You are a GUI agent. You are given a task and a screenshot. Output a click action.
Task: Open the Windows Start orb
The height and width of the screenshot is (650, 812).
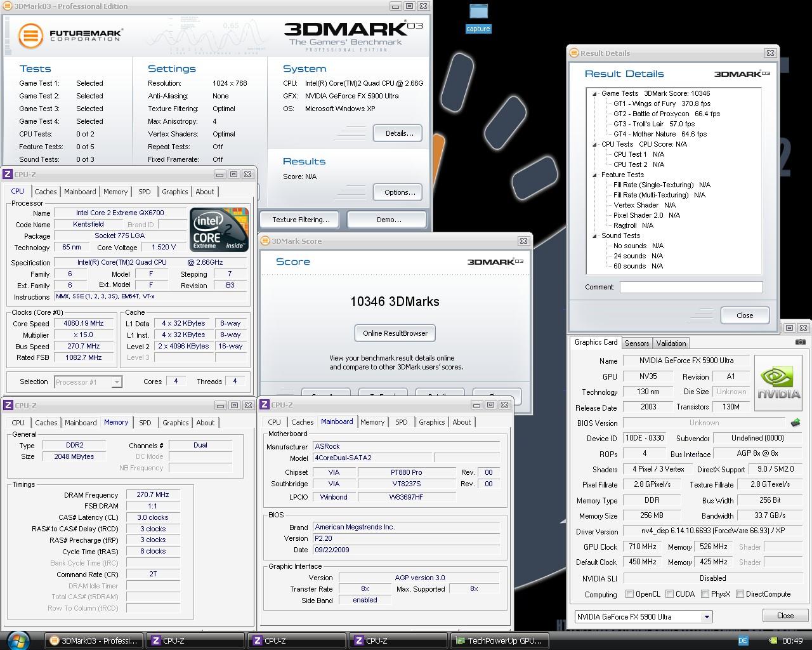click(17, 640)
